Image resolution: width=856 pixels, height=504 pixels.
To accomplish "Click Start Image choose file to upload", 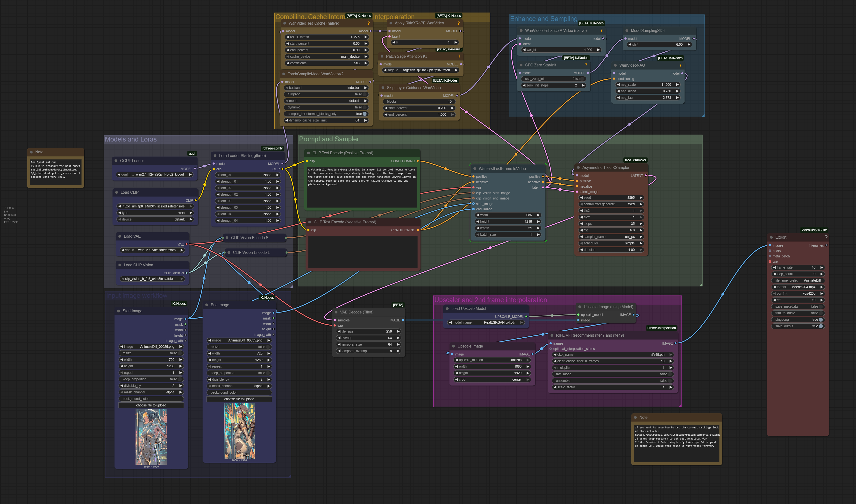I will (x=151, y=405).
